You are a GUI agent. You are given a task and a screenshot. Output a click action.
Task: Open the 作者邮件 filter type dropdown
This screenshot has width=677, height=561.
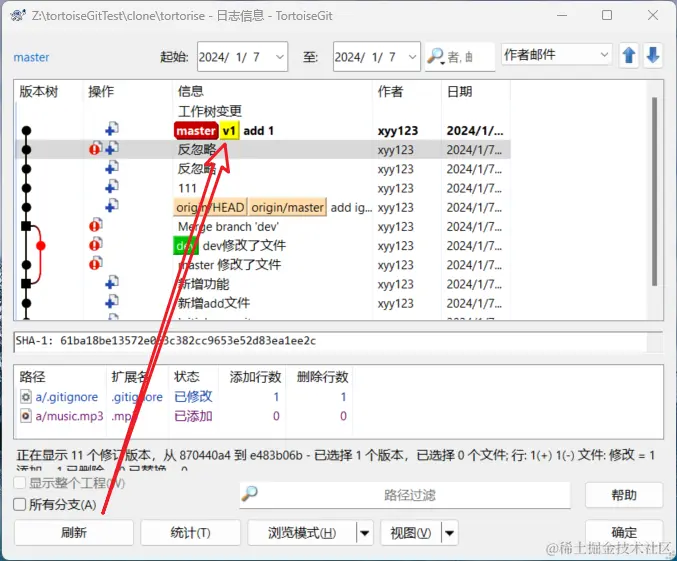604,55
